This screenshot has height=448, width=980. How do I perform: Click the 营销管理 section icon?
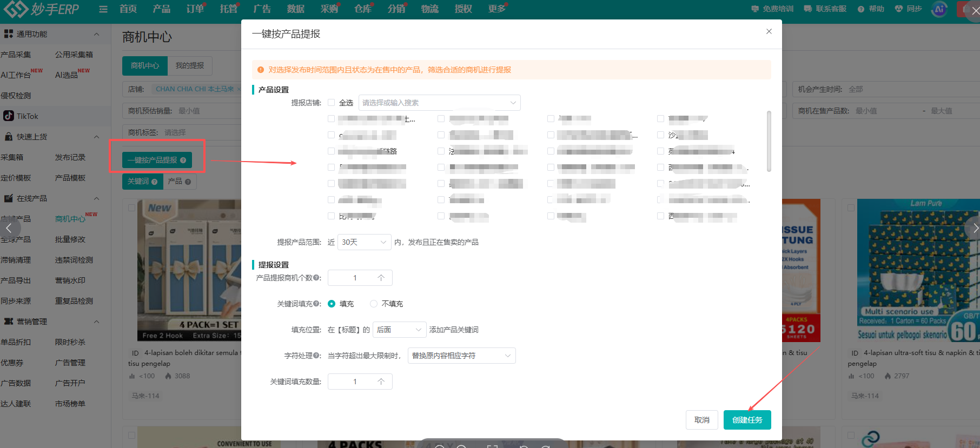(x=9, y=321)
